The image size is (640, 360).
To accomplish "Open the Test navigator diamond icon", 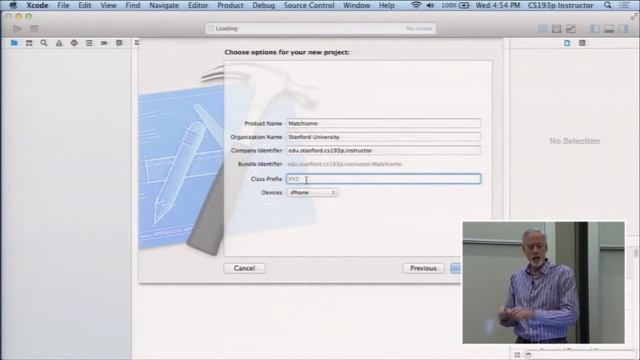I will [74, 43].
